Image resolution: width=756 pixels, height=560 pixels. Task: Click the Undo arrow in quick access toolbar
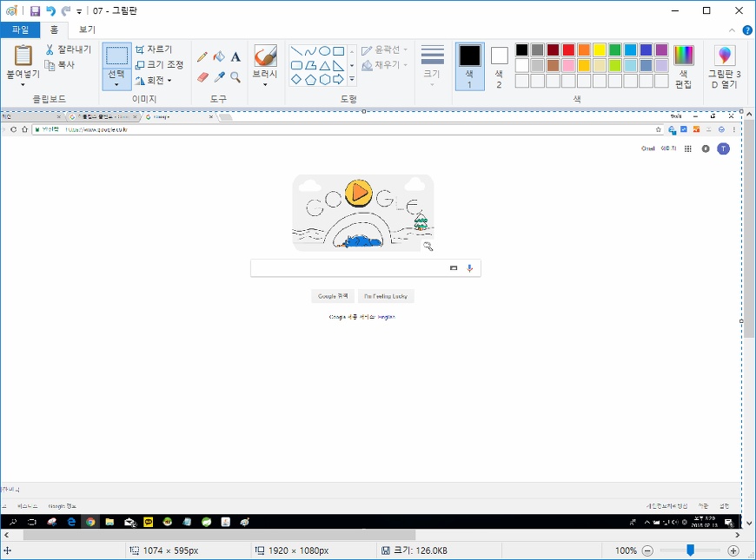[x=50, y=10]
